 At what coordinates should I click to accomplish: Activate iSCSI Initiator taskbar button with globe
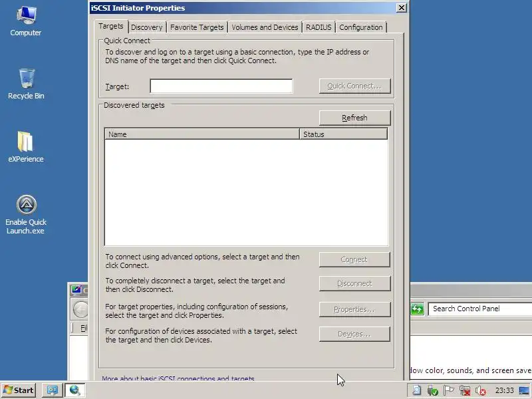(74, 390)
